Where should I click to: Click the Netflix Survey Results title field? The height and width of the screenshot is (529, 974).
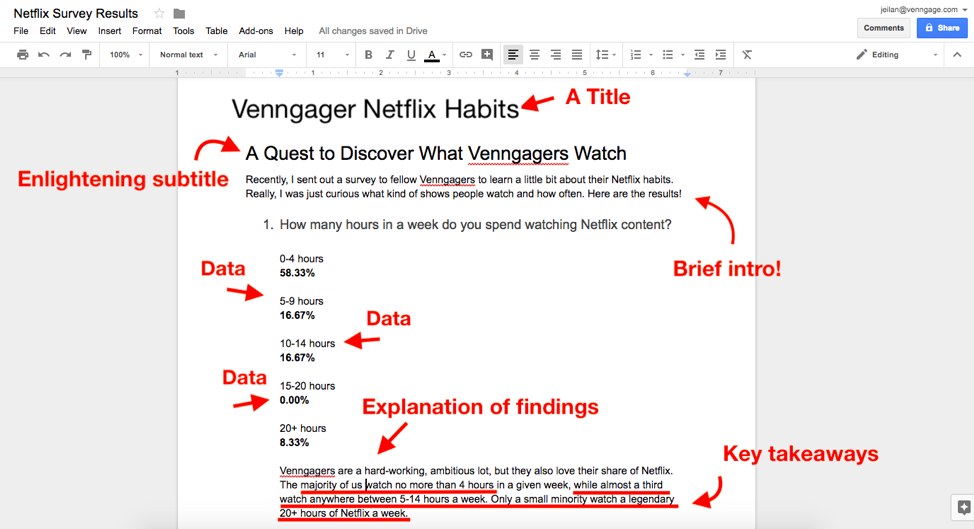[x=76, y=13]
